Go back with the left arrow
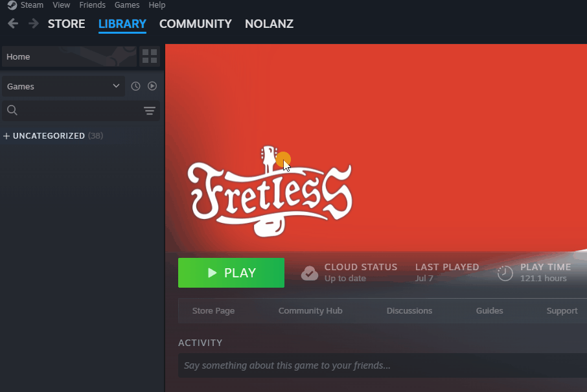This screenshot has height=392, width=587. point(13,23)
